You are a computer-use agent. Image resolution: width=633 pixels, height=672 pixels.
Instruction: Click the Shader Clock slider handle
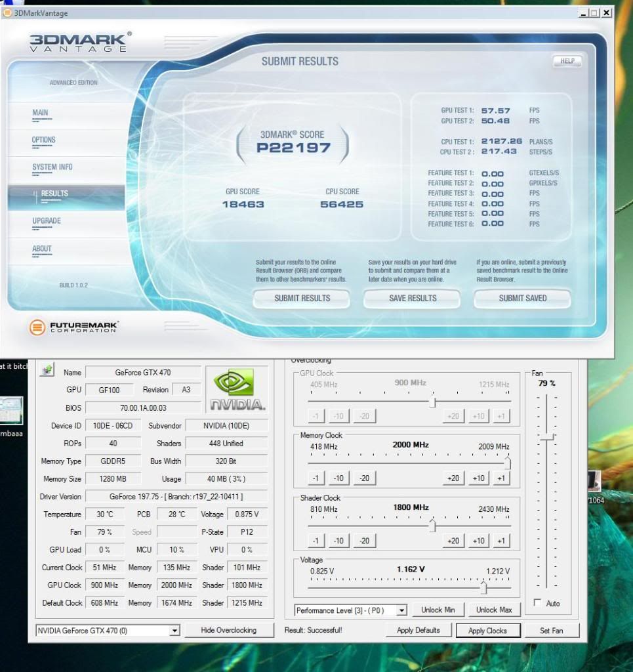tap(432, 526)
